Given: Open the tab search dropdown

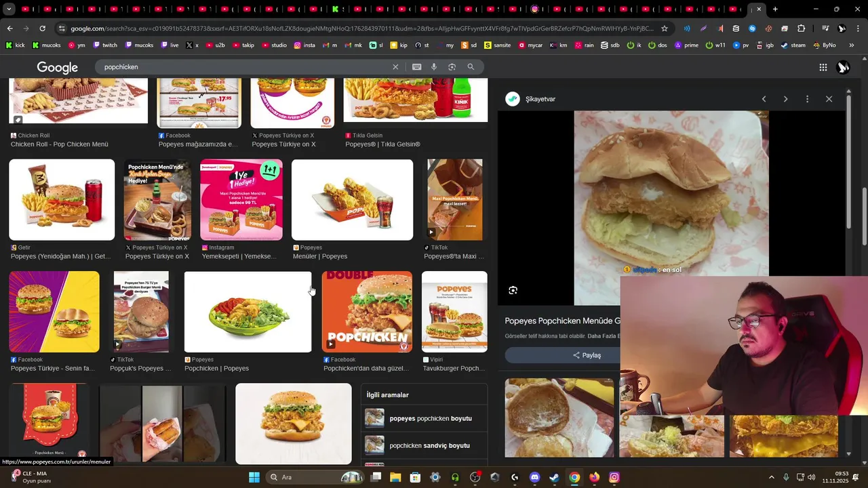Looking at the screenshot, I should [9, 9].
